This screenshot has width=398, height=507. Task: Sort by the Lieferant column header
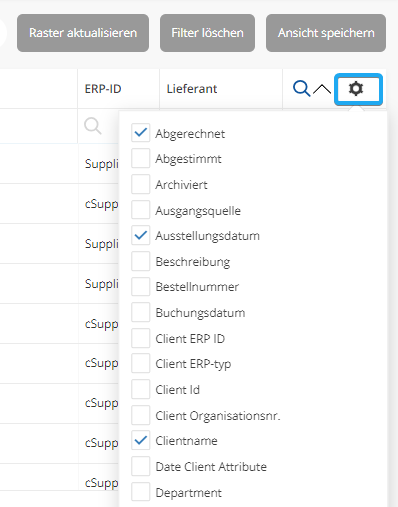(192, 89)
